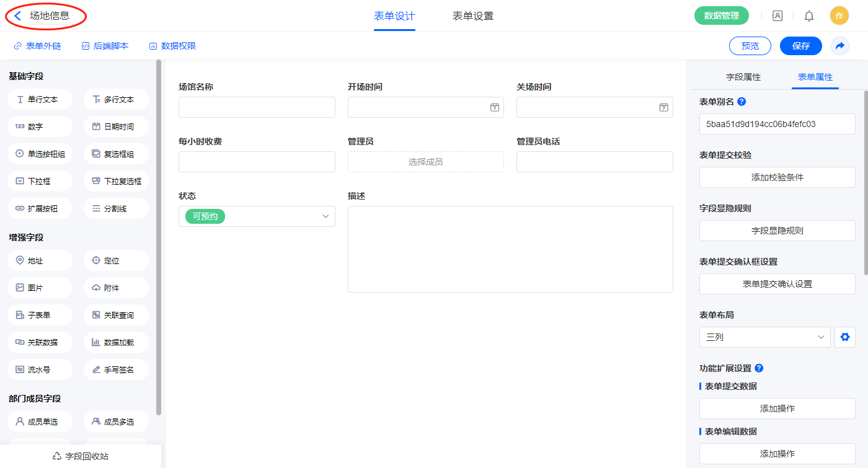This screenshot has height=468, width=868.
Task: Click the 预览 button
Action: pos(750,46)
